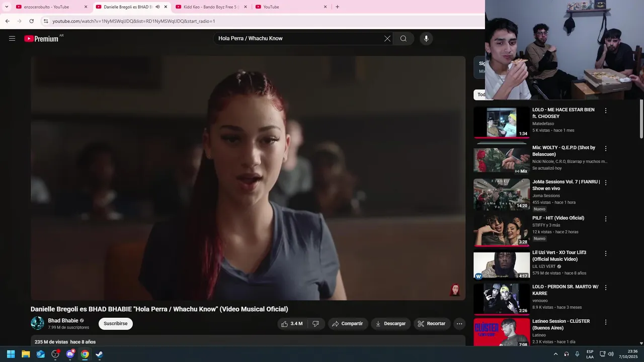Click the browser address bar URL
The width and height of the screenshot is (644, 362).
coord(134,21)
